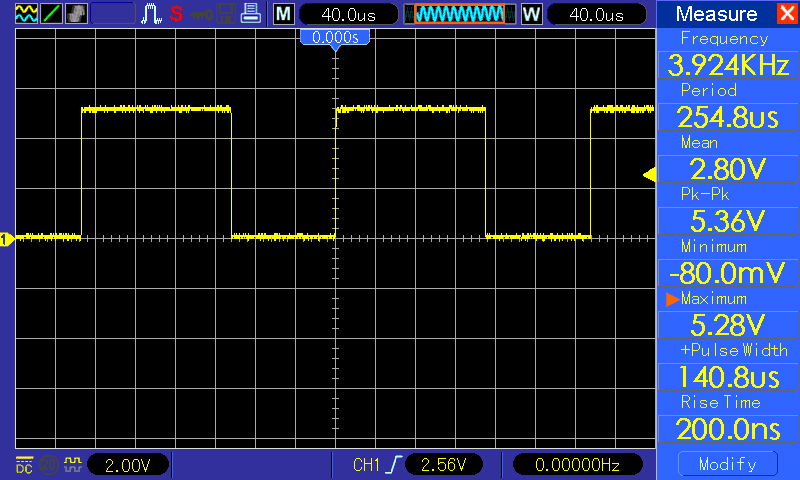Image resolution: width=800 pixels, height=480 pixels.
Task: Select the Minimum measurement label
Action: [714, 246]
